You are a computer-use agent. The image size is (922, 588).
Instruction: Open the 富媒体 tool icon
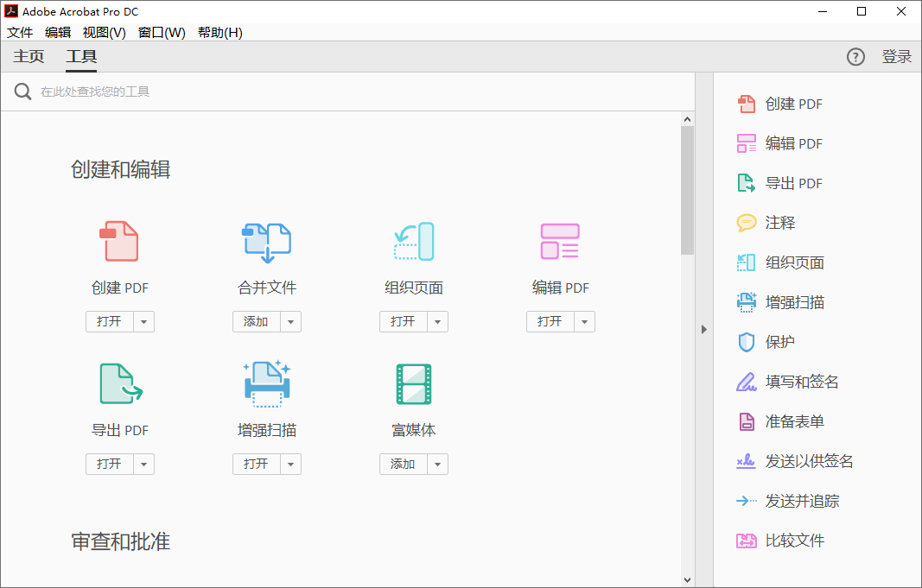coord(413,383)
